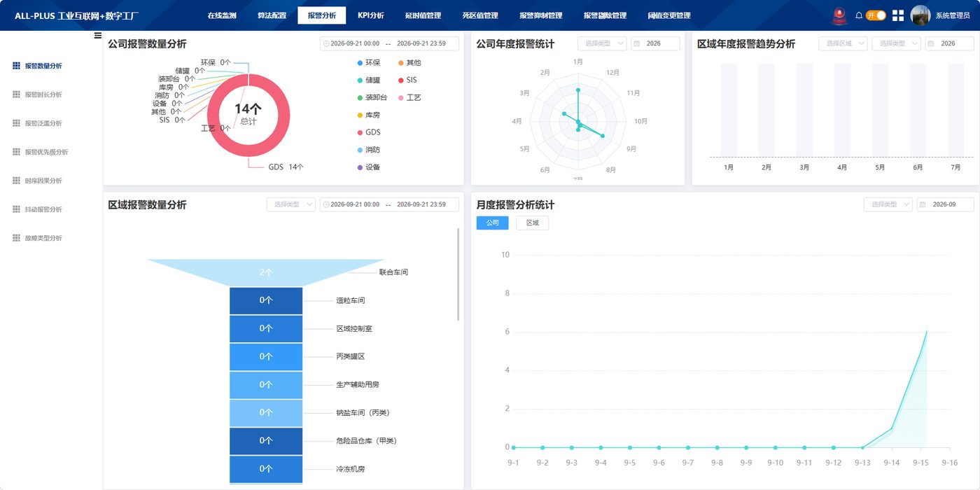The image size is (980, 490).
Task: Click grid icon beside 报警时长分析
Action: pyautogui.click(x=16, y=94)
